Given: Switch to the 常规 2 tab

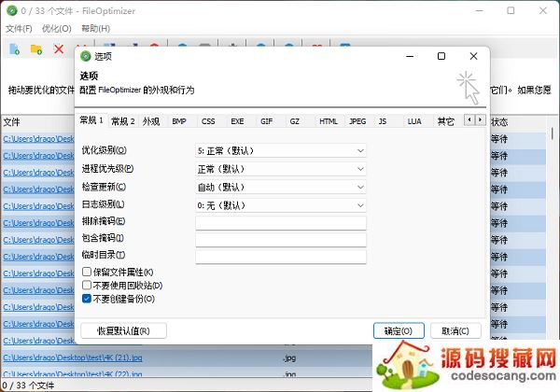Looking at the screenshot, I should click(123, 121).
